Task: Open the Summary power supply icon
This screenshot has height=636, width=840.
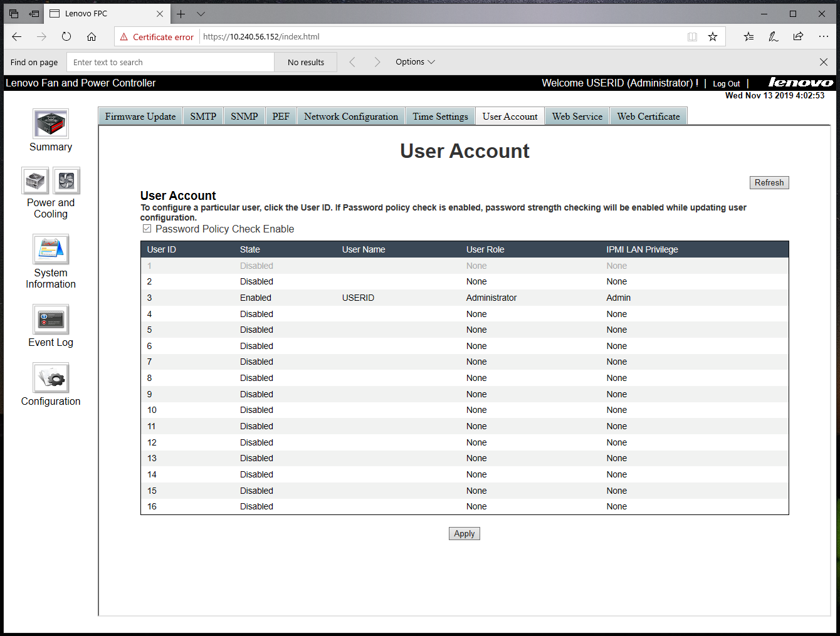Action: 51,123
